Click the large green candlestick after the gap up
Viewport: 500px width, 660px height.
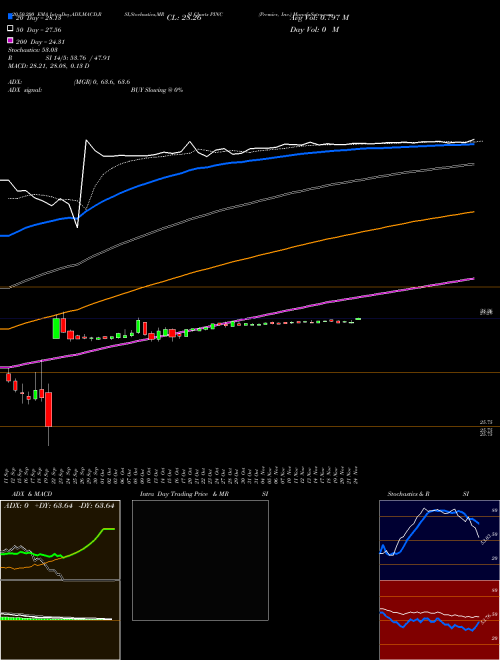(x=56, y=328)
